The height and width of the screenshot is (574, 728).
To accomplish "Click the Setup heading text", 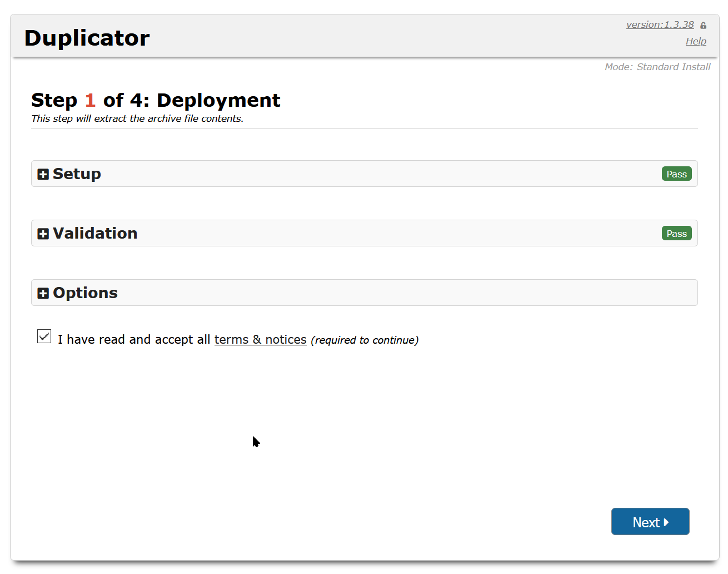I will [77, 174].
